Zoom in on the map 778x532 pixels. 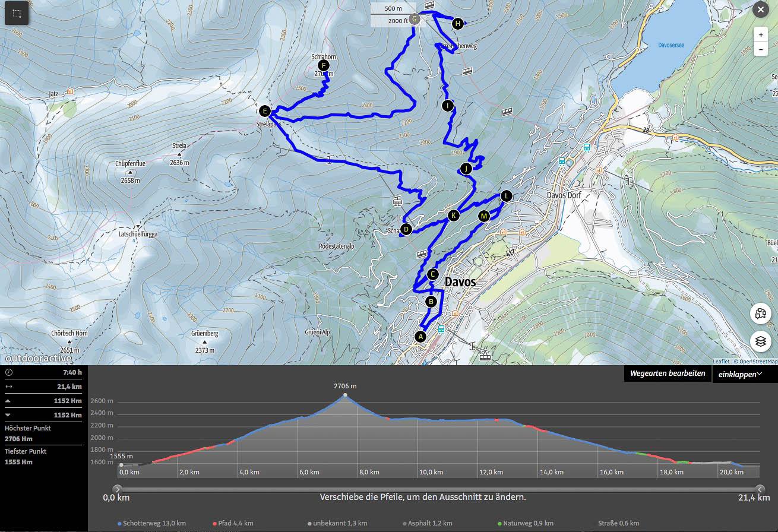pyautogui.click(x=761, y=35)
